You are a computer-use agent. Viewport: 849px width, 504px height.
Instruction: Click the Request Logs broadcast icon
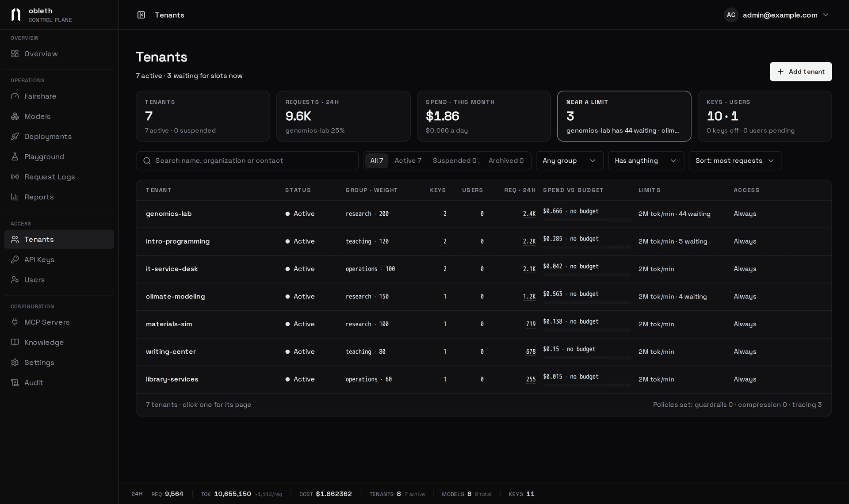coord(15,177)
